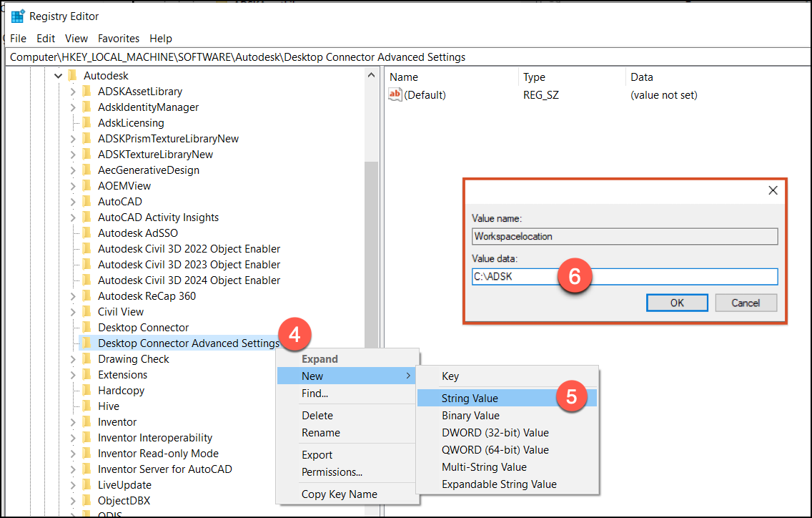812x518 pixels.
Task: Click the folder icon beside Inventor
Action: 87,421
